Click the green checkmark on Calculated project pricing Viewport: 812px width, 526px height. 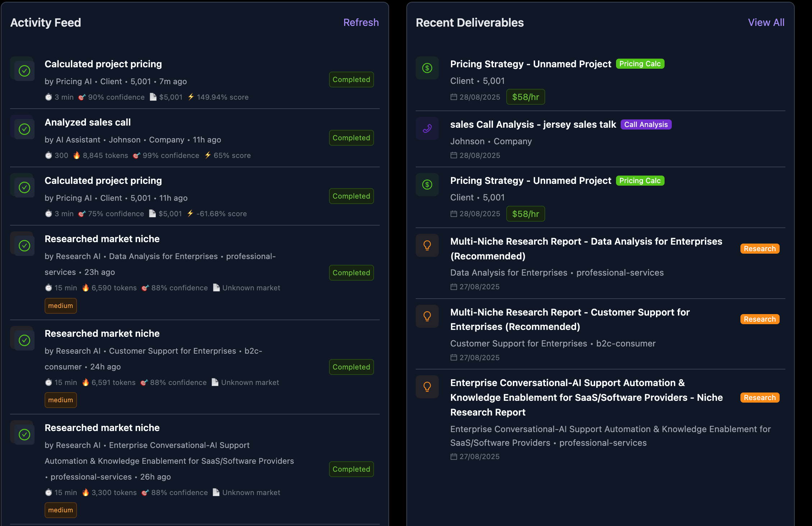click(24, 71)
